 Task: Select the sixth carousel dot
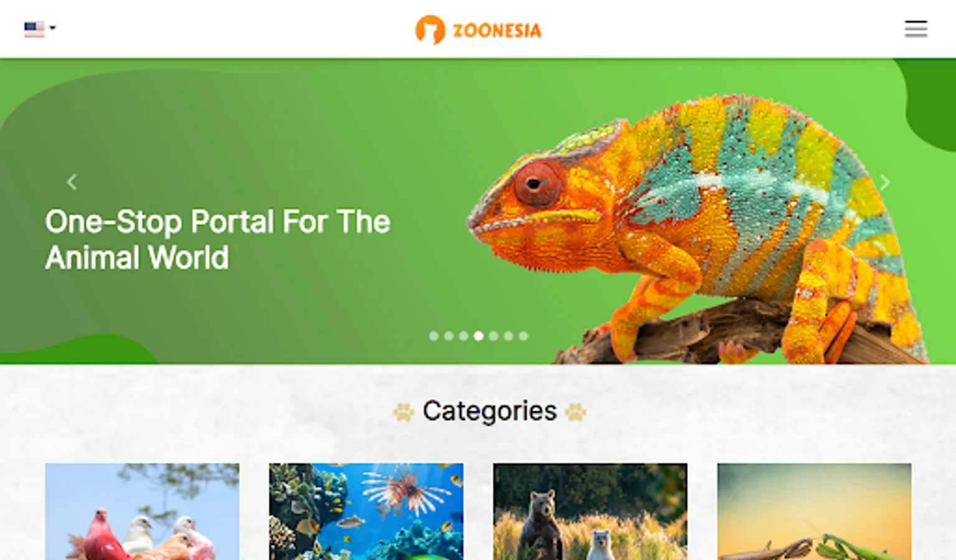(x=508, y=336)
